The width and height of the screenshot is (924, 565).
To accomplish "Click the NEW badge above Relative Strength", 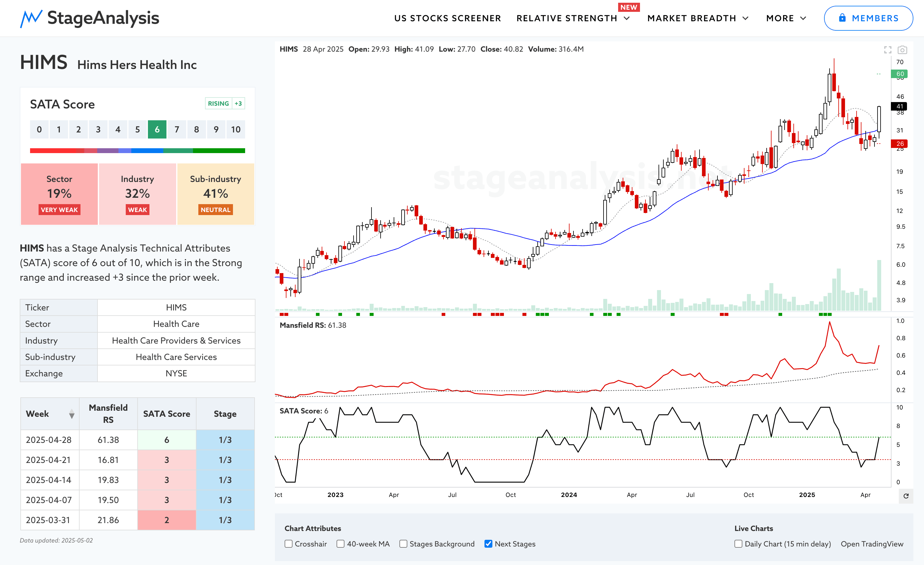I will (628, 7).
